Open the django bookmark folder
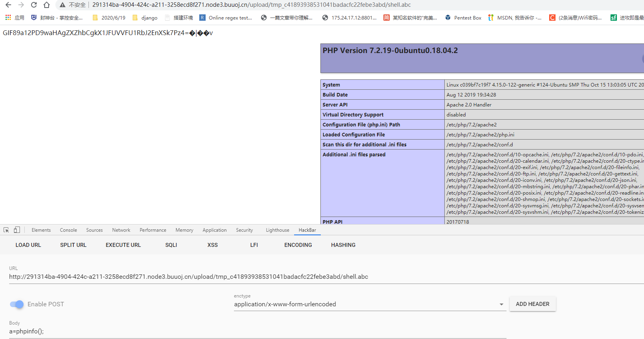 145,18
